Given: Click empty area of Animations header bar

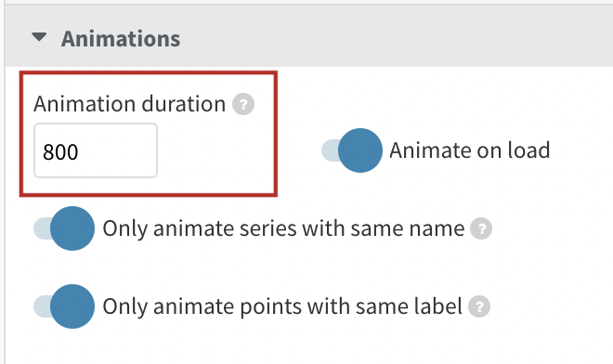Looking at the screenshot, I should tap(391, 38).
